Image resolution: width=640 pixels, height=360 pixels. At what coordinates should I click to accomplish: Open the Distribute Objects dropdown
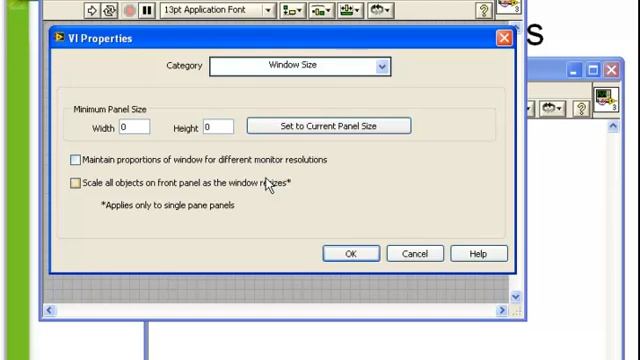pos(321,11)
